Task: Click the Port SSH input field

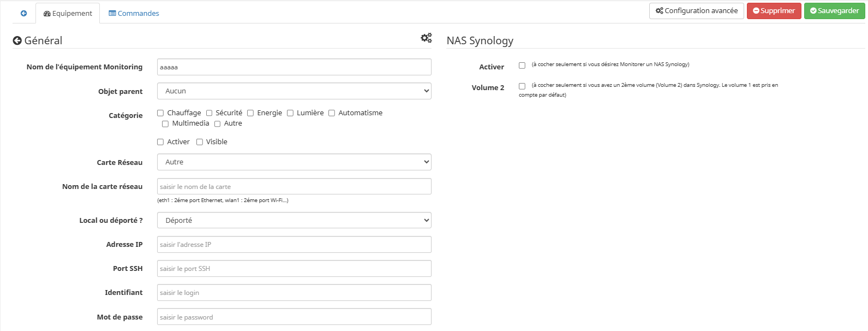Action: click(x=294, y=268)
